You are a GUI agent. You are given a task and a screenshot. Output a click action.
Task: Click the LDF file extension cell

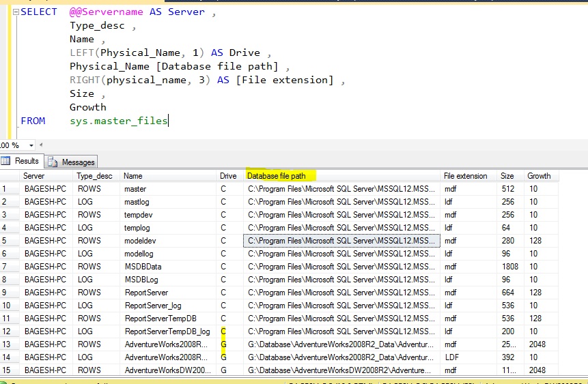click(468, 357)
